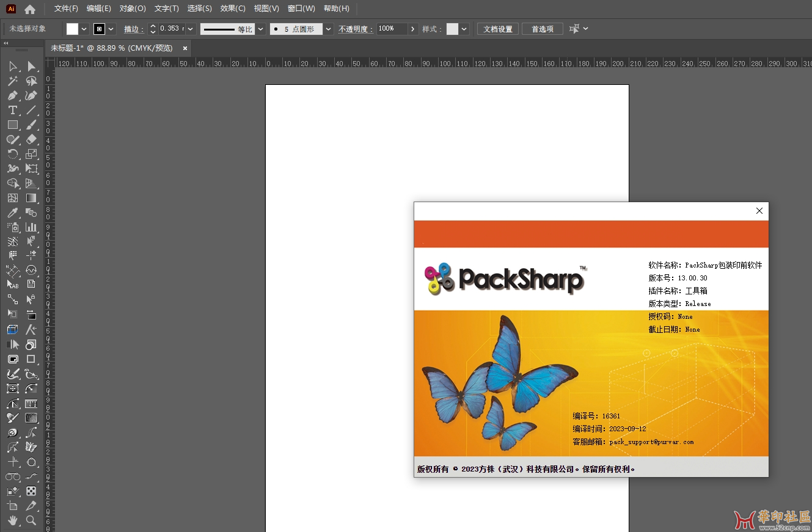Select the Mesh tool
Image resolution: width=812 pixels, height=532 pixels.
coord(13,198)
